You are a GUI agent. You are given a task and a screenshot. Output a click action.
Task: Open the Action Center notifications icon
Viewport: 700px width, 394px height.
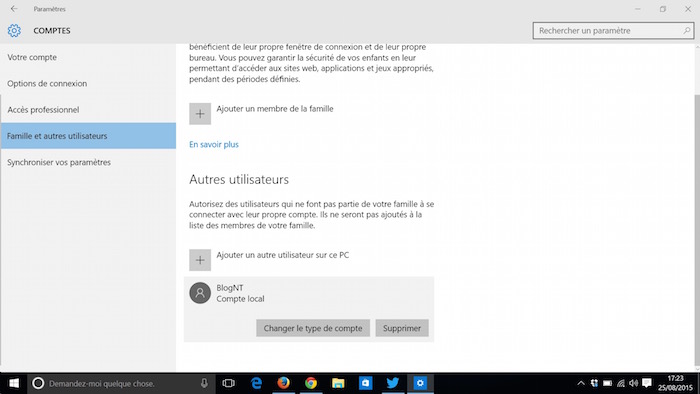point(647,383)
